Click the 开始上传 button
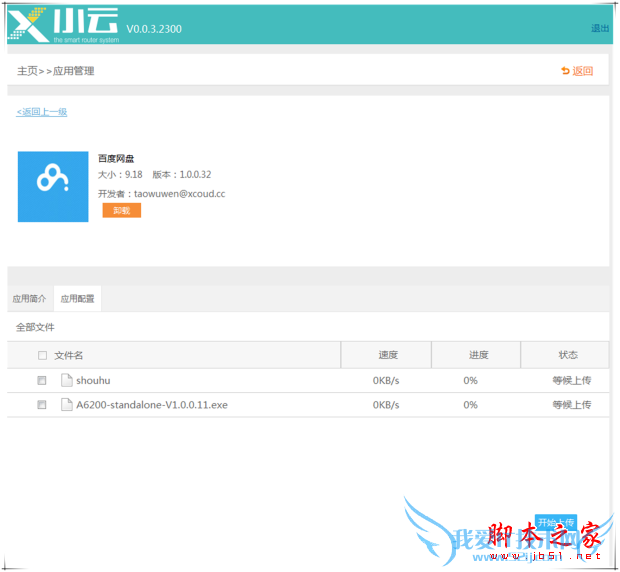The image size is (620, 572). click(556, 523)
